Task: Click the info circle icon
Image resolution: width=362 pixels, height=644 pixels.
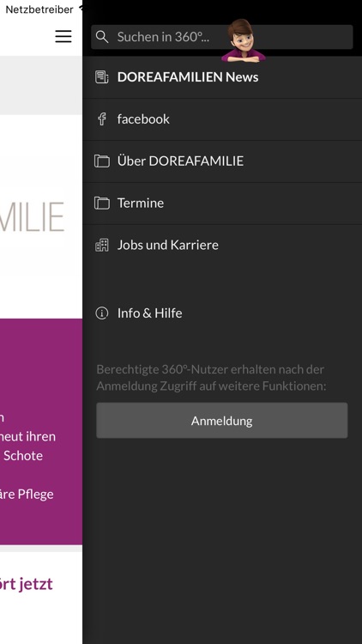Action: (x=102, y=313)
